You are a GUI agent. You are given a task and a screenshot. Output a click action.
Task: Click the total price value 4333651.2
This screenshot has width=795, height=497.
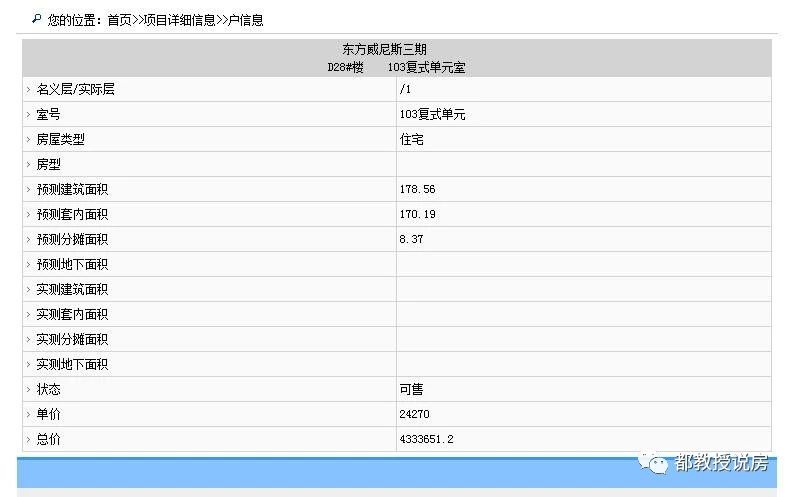coord(426,439)
